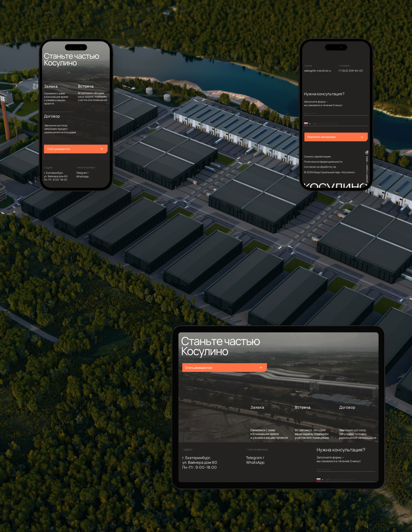Screen dimensions: 412x532
Task: Click arrow icon on 'Назначить менеджера' button
Action: click(x=362, y=137)
